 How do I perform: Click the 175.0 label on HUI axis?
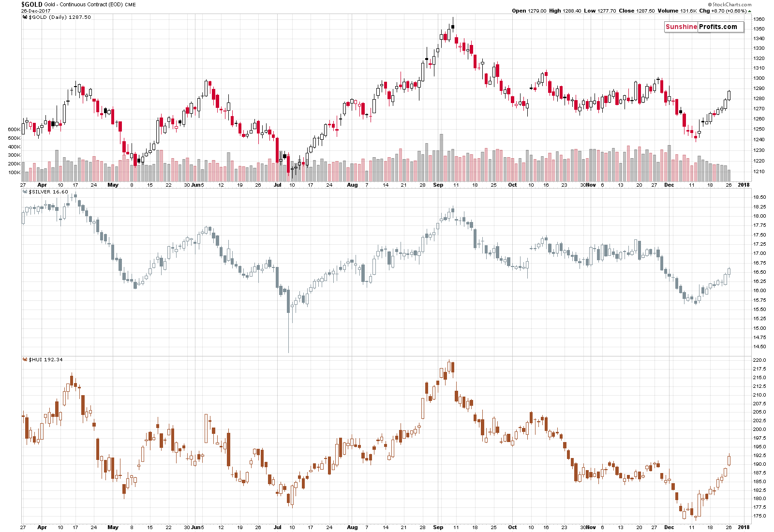click(759, 516)
